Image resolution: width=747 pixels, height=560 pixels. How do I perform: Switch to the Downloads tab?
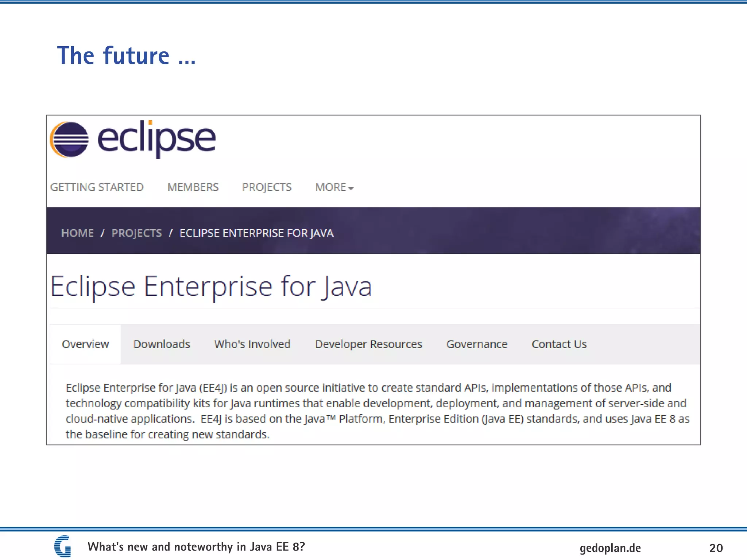(162, 344)
